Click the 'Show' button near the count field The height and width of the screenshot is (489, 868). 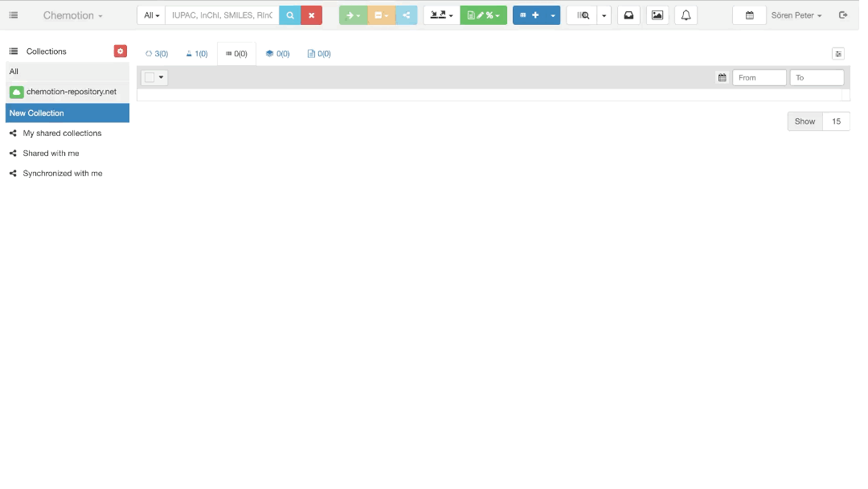pos(805,121)
